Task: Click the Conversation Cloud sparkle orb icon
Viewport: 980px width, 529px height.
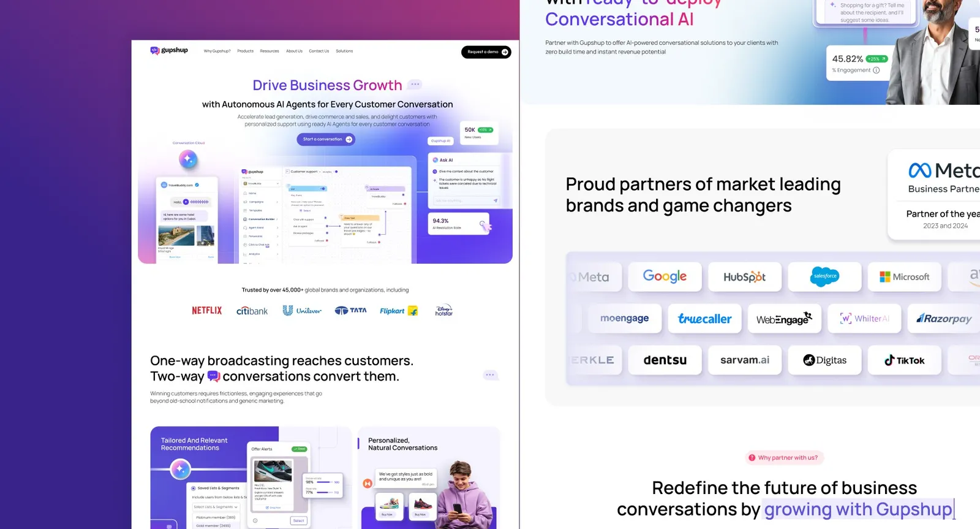Action: point(188,159)
